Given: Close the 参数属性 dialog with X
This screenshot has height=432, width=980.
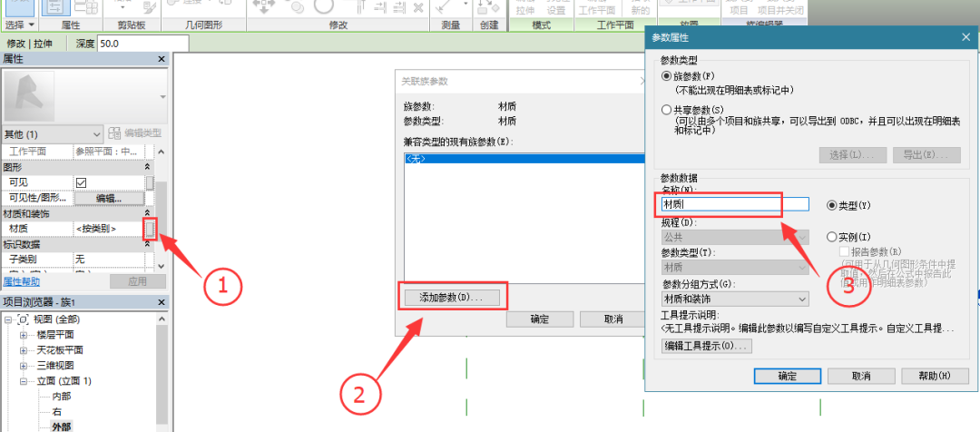Looking at the screenshot, I should (x=965, y=37).
